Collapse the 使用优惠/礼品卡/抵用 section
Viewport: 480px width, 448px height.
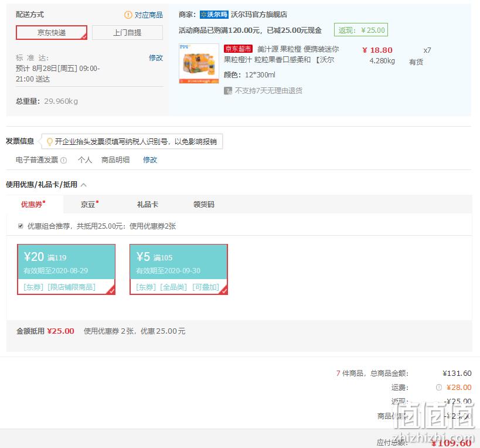[84, 185]
